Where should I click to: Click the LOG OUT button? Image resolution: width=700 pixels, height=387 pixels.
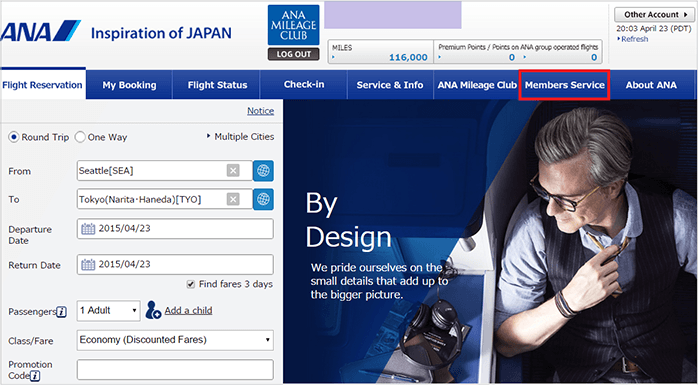293,54
